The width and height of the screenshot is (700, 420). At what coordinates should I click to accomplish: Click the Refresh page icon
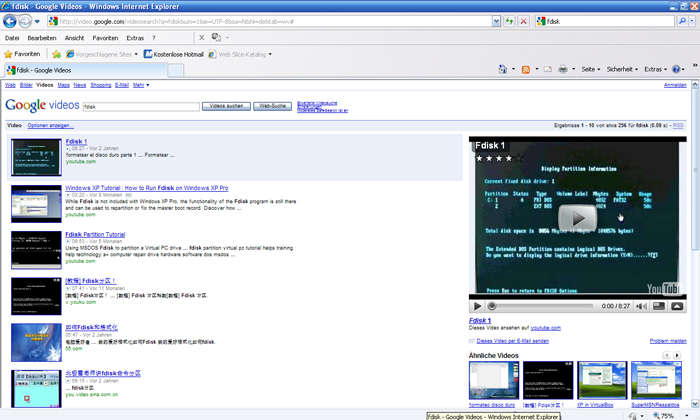(509, 20)
